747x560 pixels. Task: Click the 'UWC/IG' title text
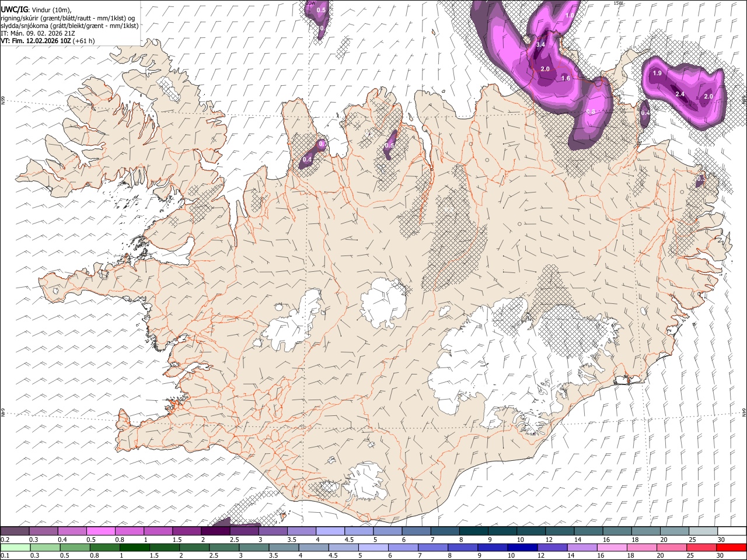[x=14, y=9]
